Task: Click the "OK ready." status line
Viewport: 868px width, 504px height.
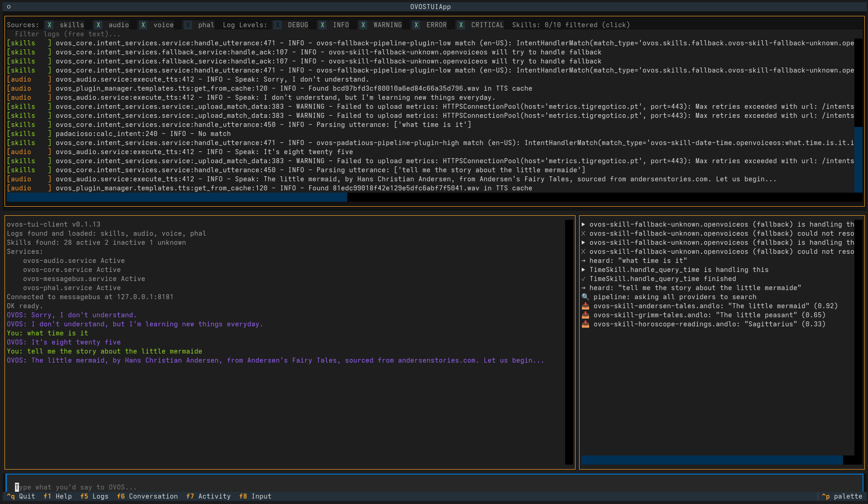Action: click(x=25, y=306)
